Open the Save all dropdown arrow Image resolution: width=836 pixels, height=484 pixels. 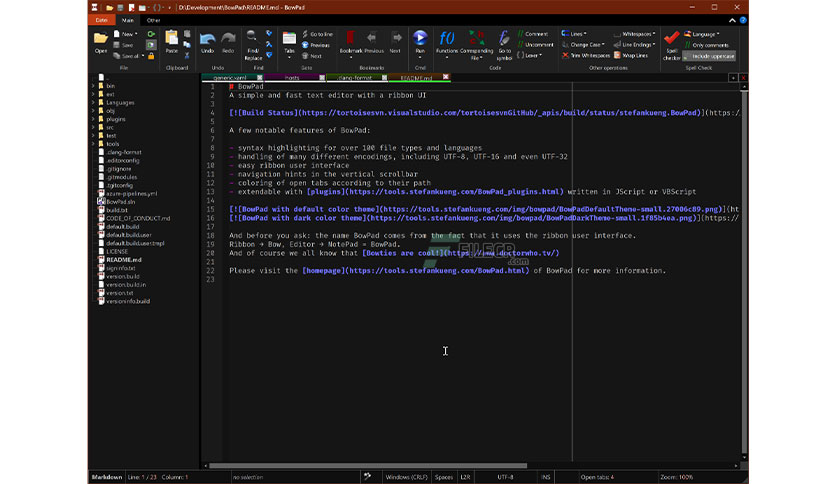coord(143,56)
